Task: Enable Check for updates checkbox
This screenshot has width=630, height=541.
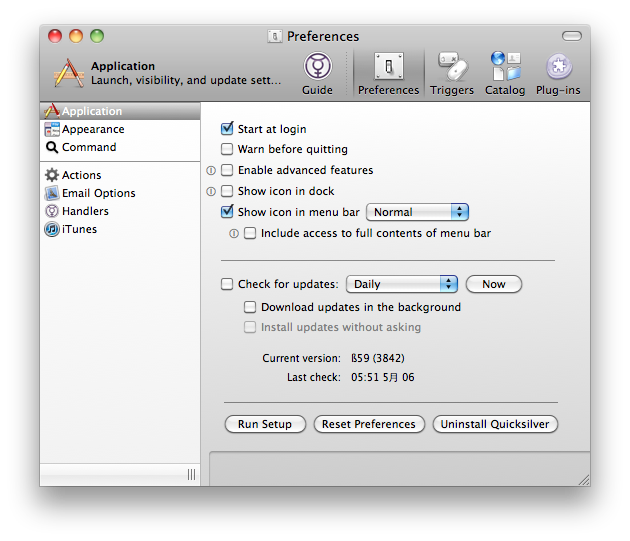Action: coord(227,284)
